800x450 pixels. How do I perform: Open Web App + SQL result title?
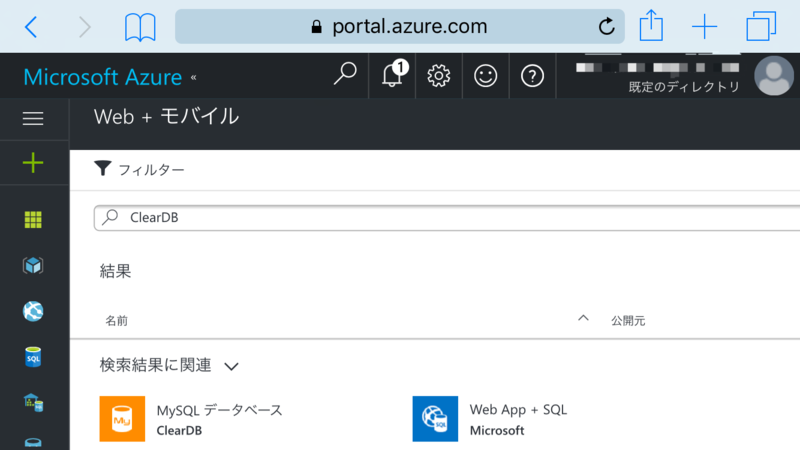[518, 410]
